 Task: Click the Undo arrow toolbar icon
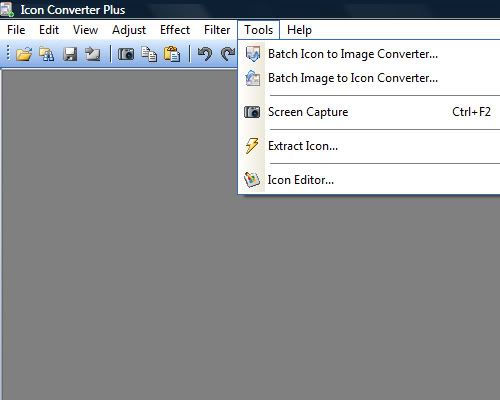point(205,54)
